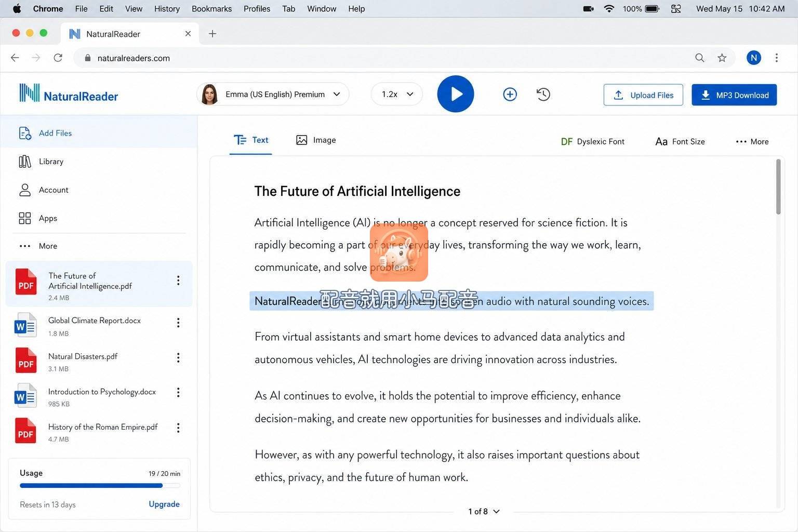Switch to the Image tab

tap(316, 140)
